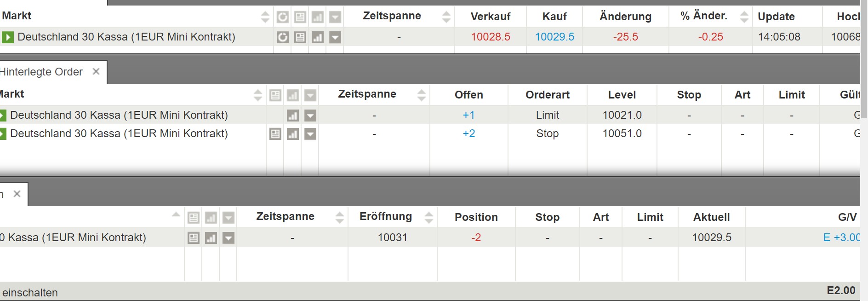The image size is (868, 301).
Task: Click the refresh icon in the Deutschland 30 watchlist row
Action: pyautogui.click(x=283, y=37)
